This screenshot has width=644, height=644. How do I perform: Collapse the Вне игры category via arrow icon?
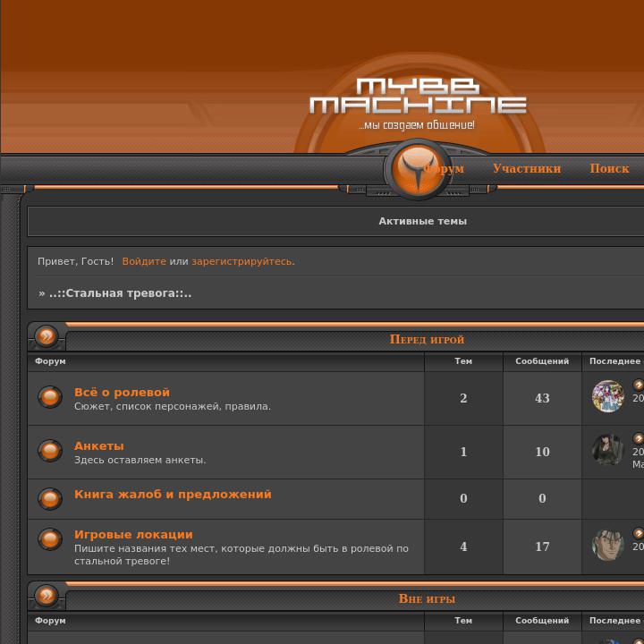click(47, 595)
